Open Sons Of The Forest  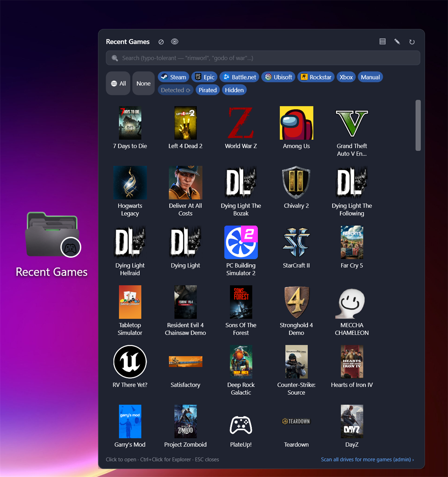click(x=241, y=302)
